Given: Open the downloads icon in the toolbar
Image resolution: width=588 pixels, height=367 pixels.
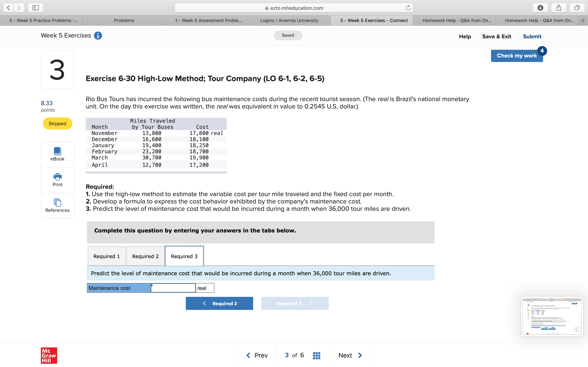Looking at the screenshot, I should 541,8.
